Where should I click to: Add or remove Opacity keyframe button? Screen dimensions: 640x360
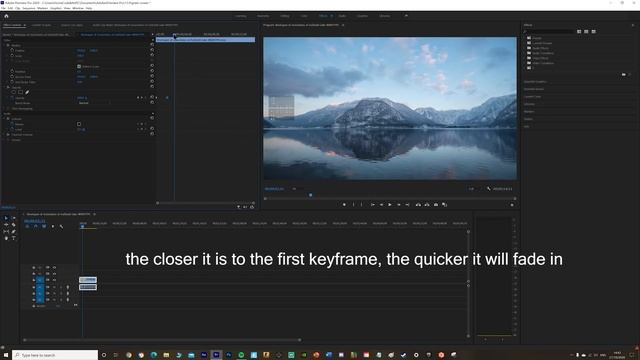141,98
